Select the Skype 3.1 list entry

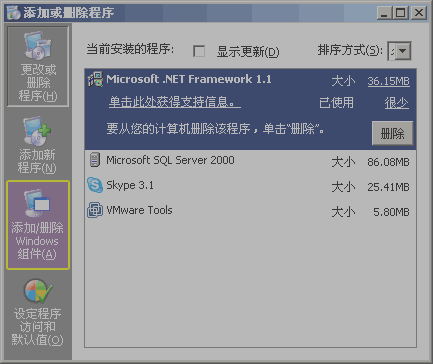point(250,185)
